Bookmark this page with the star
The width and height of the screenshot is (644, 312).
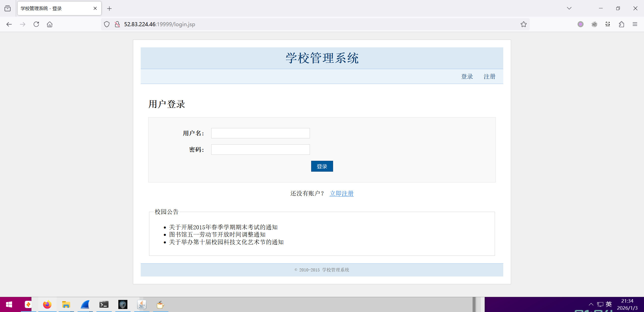tap(523, 24)
